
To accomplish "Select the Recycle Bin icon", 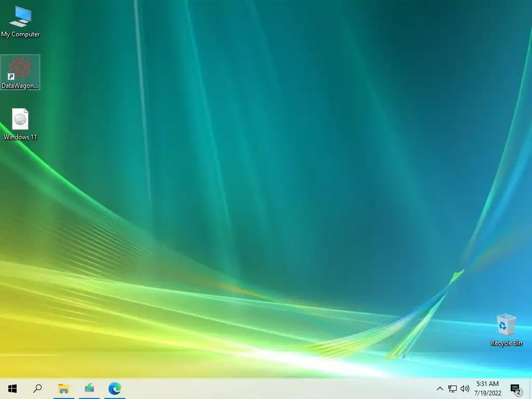I will (506, 330).
